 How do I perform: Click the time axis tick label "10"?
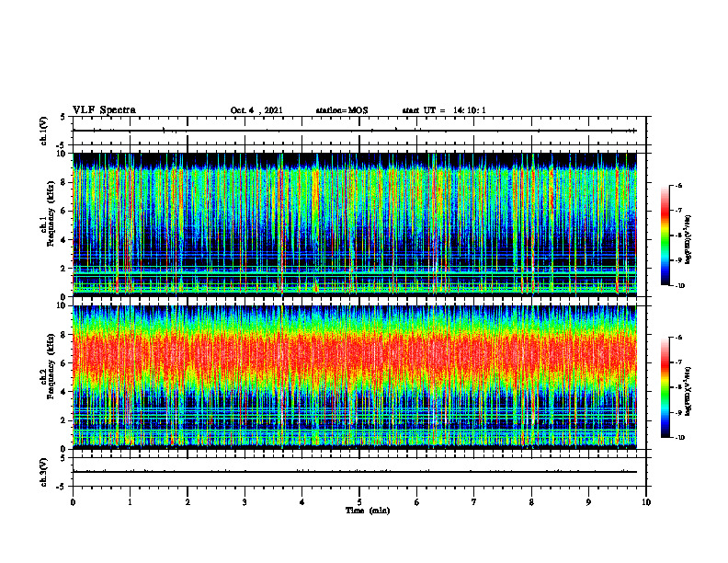point(646,502)
